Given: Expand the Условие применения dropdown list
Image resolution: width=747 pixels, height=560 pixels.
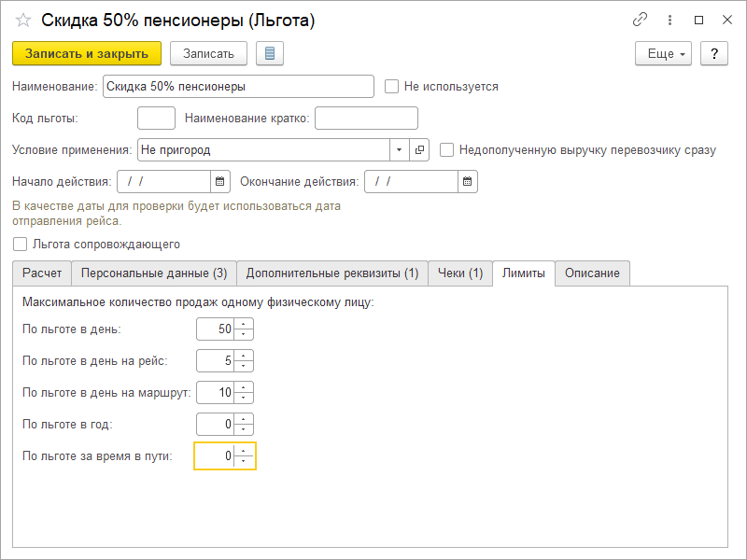Looking at the screenshot, I should (x=400, y=149).
